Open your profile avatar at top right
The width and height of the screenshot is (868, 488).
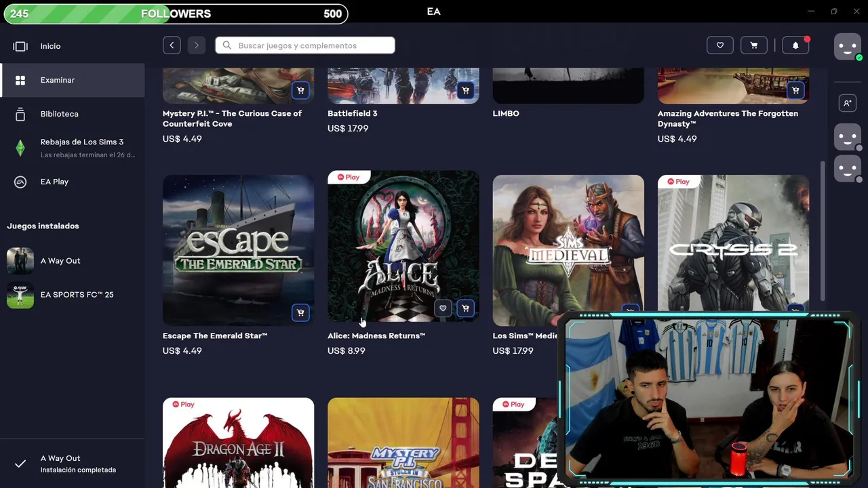point(847,47)
